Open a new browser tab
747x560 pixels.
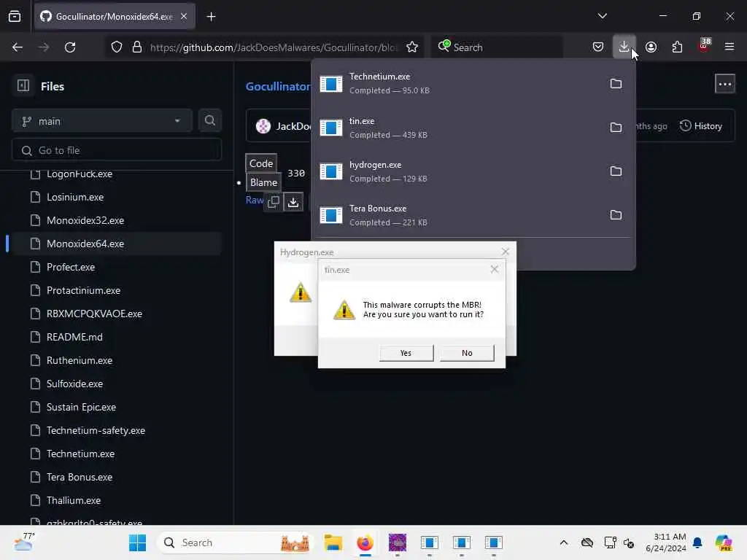211,17
